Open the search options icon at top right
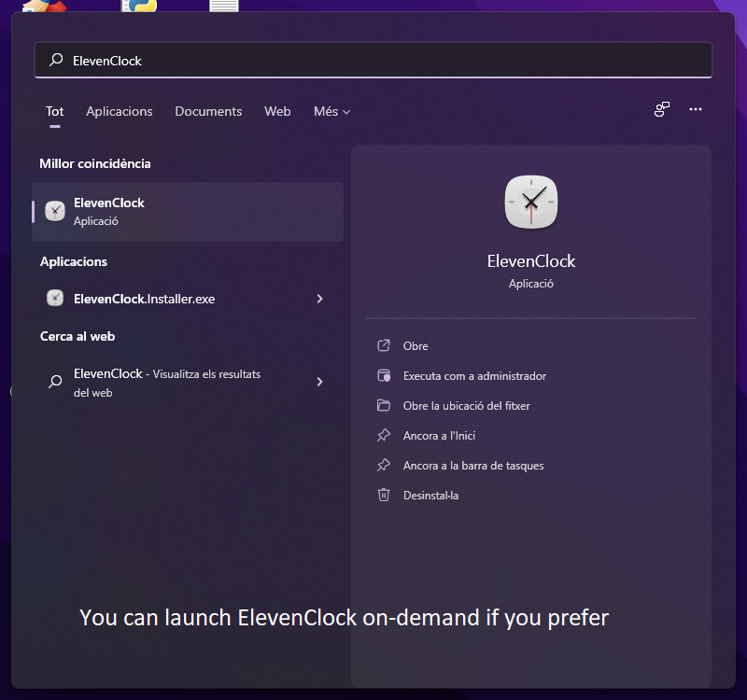Image resolution: width=747 pixels, height=700 pixels. (x=662, y=110)
